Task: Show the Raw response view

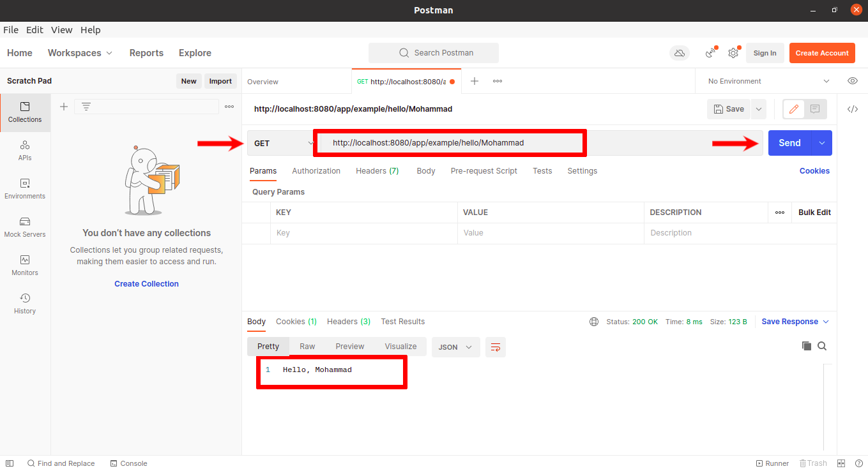Action: coord(307,347)
